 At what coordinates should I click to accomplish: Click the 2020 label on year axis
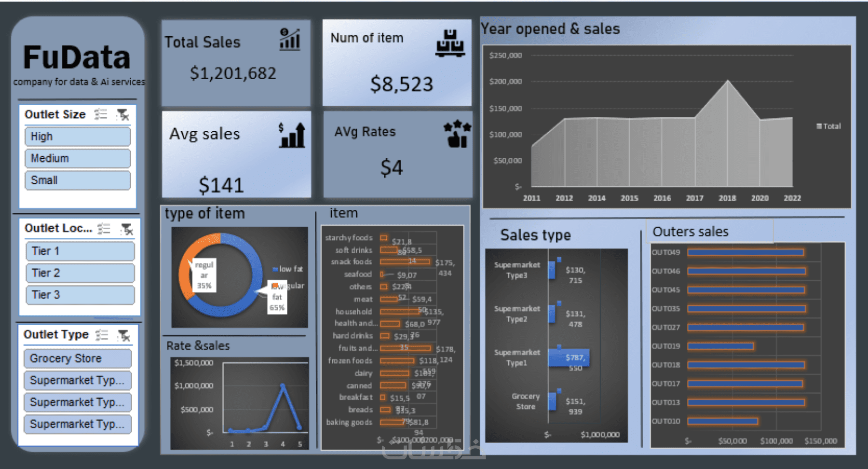(x=760, y=198)
